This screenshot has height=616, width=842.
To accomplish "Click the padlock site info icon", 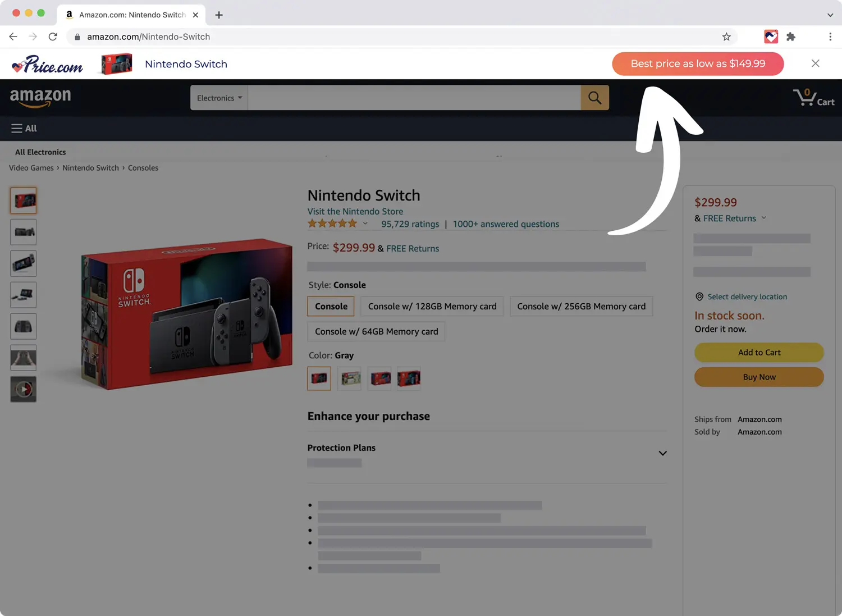I will [77, 37].
